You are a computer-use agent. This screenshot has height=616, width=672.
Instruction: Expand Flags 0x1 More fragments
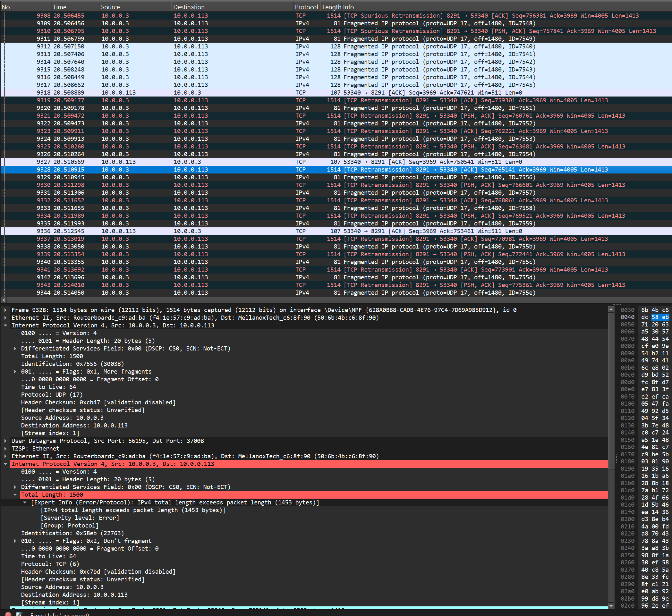coord(15,372)
